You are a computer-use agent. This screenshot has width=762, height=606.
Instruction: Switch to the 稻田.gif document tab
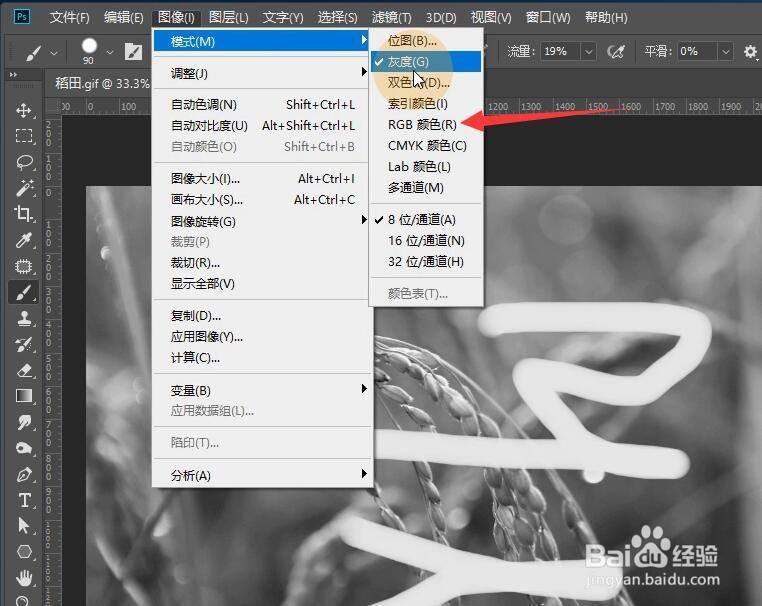coord(102,84)
